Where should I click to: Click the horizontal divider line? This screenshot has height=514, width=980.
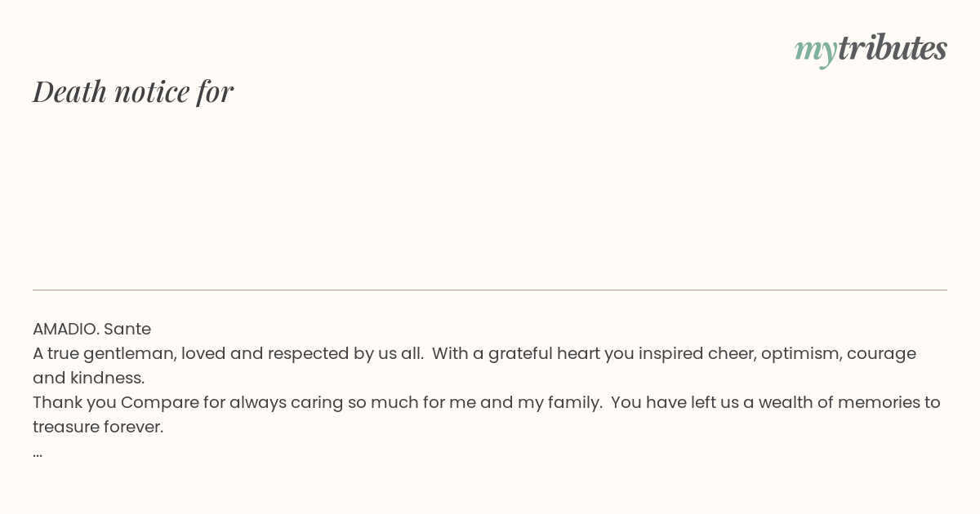(490, 290)
